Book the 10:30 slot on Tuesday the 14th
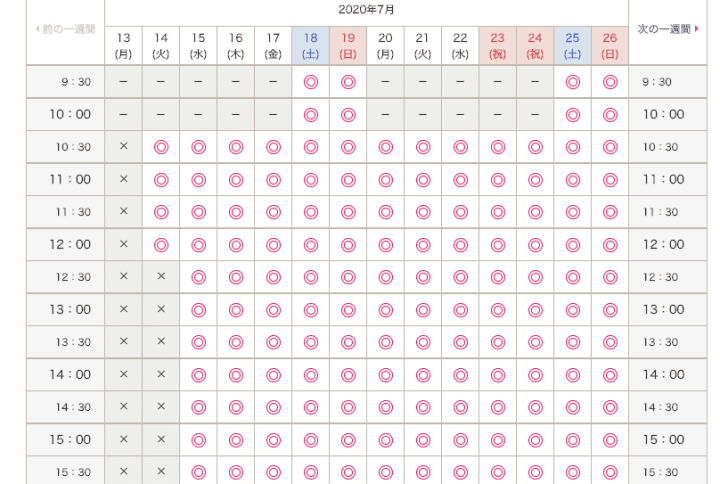 pos(161,147)
